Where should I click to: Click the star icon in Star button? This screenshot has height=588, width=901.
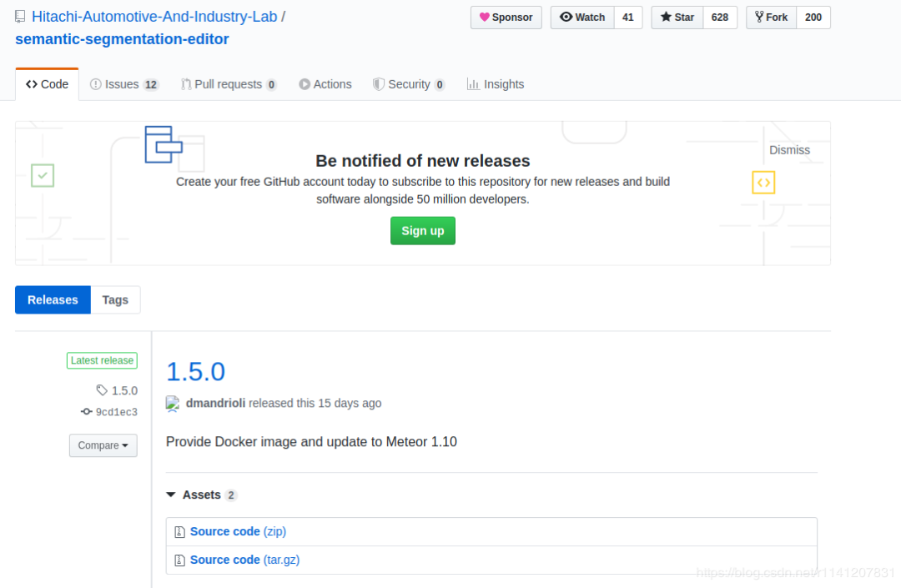(666, 17)
